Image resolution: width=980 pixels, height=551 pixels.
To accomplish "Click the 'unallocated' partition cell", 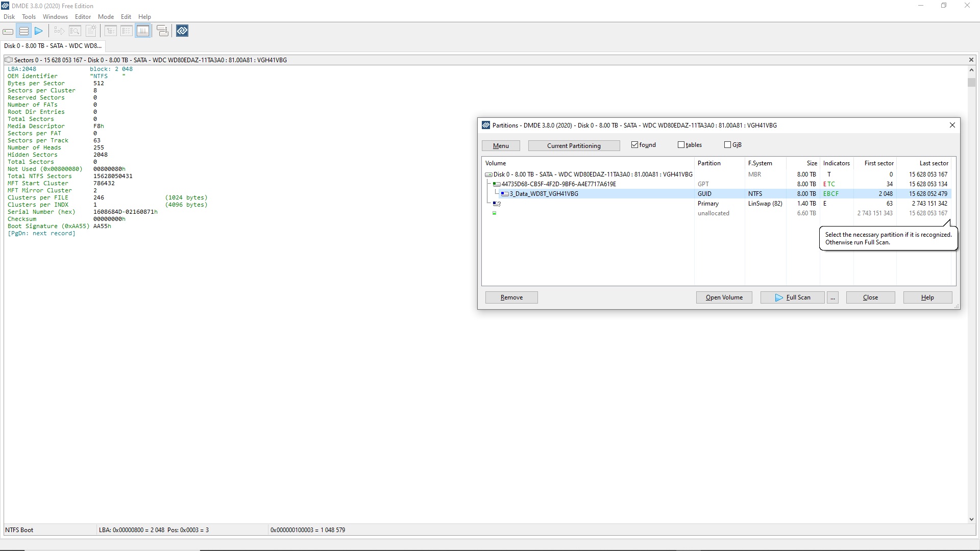I will pyautogui.click(x=714, y=213).
